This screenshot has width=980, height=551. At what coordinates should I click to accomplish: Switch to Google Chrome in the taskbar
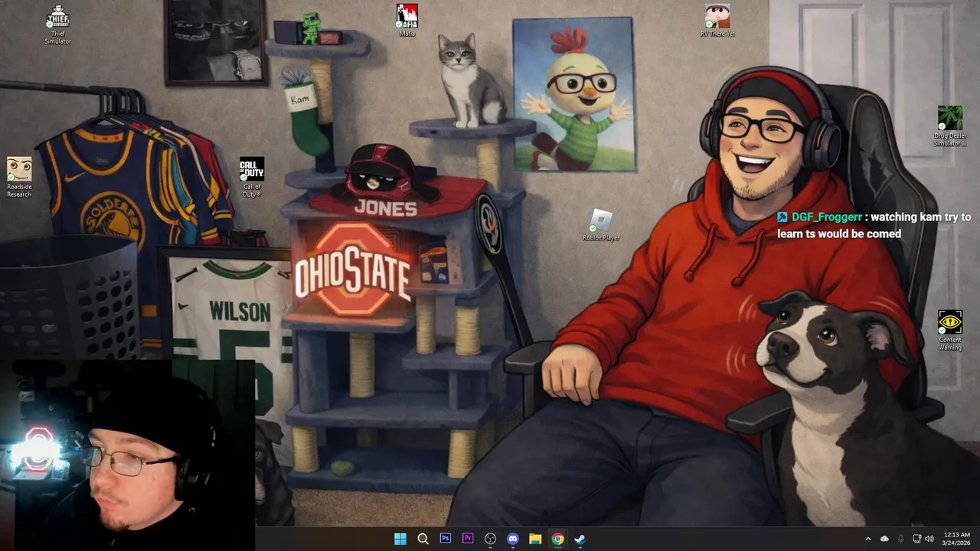pyautogui.click(x=558, y=539)
